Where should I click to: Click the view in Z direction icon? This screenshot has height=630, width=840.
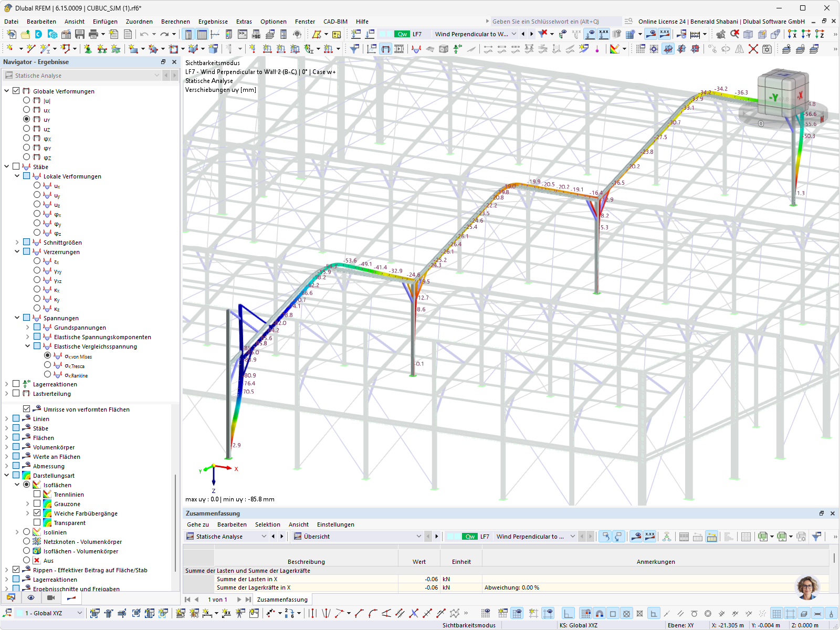[820, 34]
